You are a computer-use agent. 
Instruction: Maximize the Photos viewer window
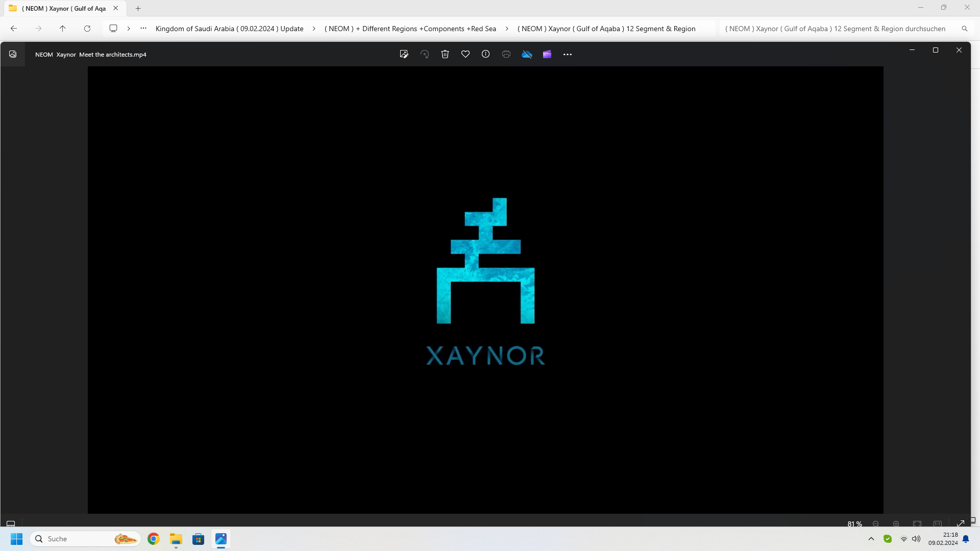pos(936,50)
